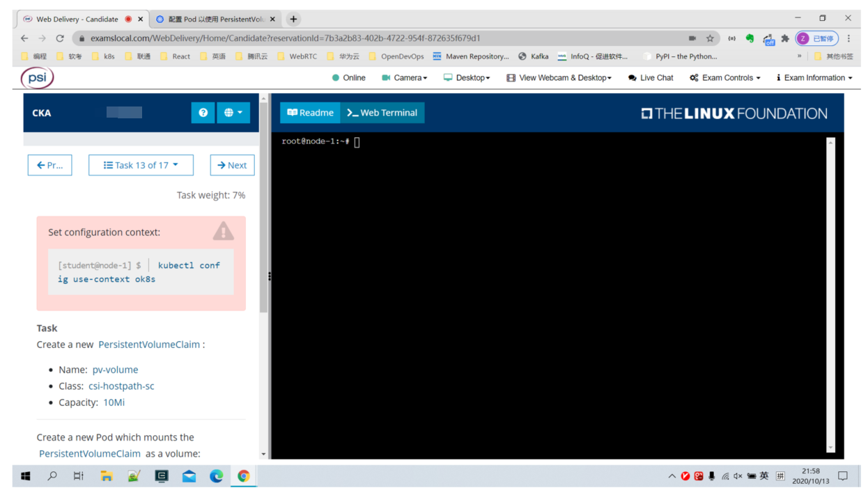Open Task View in taskbar
This screenshot has height=497, width=868.
pos(79,476)
